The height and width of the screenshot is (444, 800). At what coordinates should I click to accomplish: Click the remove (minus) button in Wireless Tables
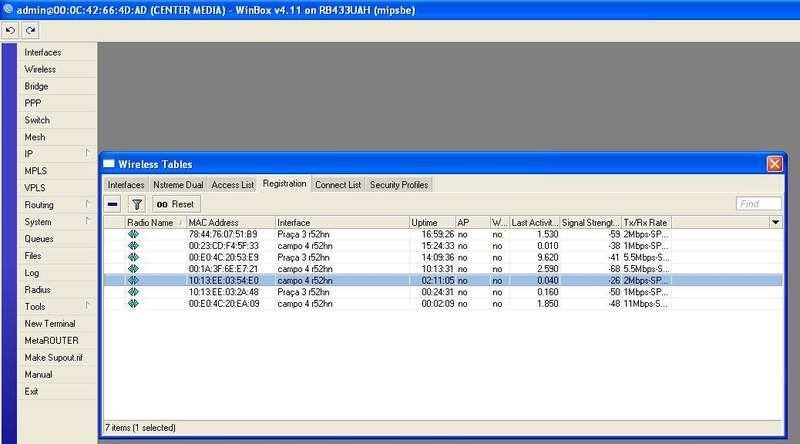point(113,205)
